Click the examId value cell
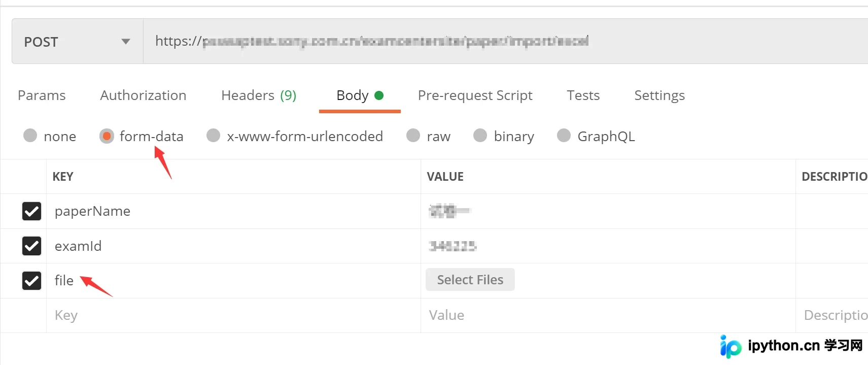 point(608,246)
